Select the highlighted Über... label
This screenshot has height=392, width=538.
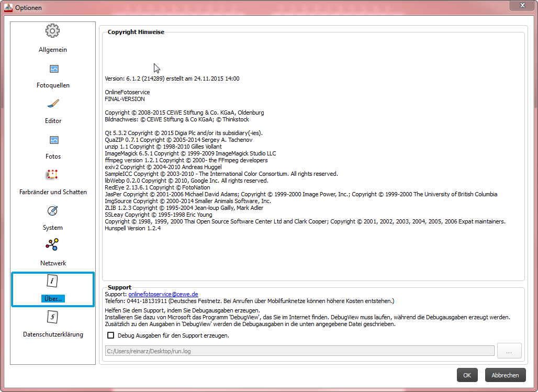[x=53, y=299]
